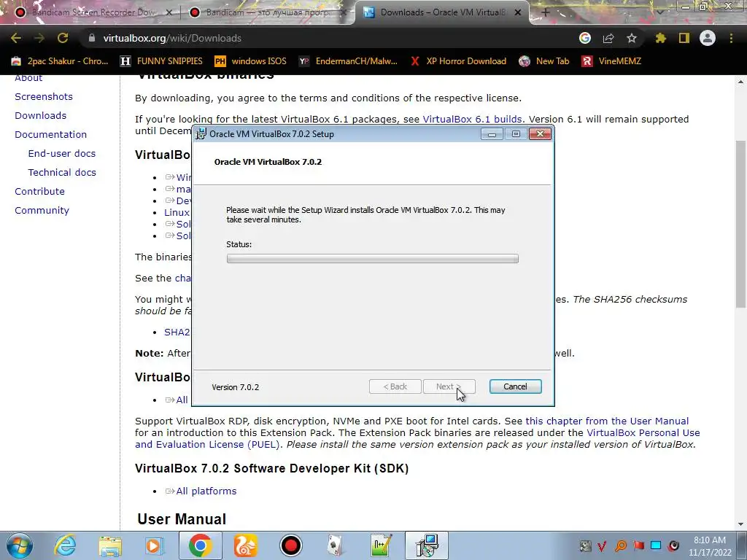Click the greyed-out Back button
Screen dimensions: 747x560
395,386
